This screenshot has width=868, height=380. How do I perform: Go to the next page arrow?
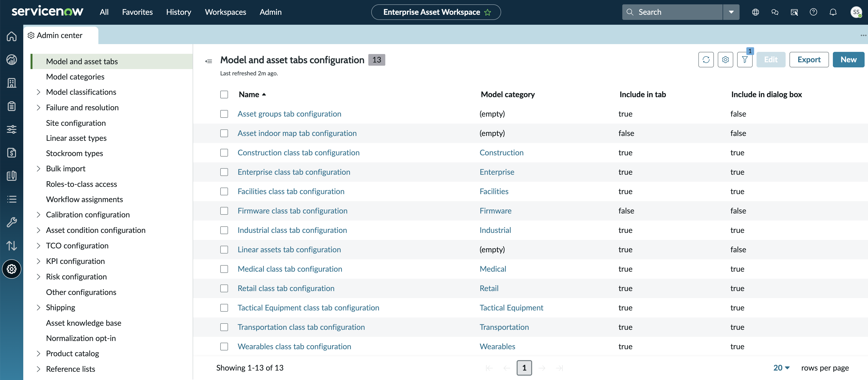[542, 368]
